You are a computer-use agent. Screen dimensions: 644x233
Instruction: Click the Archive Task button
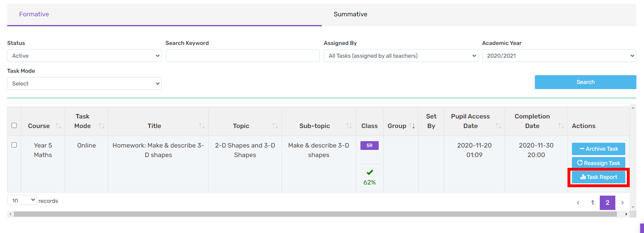(598, 149)
